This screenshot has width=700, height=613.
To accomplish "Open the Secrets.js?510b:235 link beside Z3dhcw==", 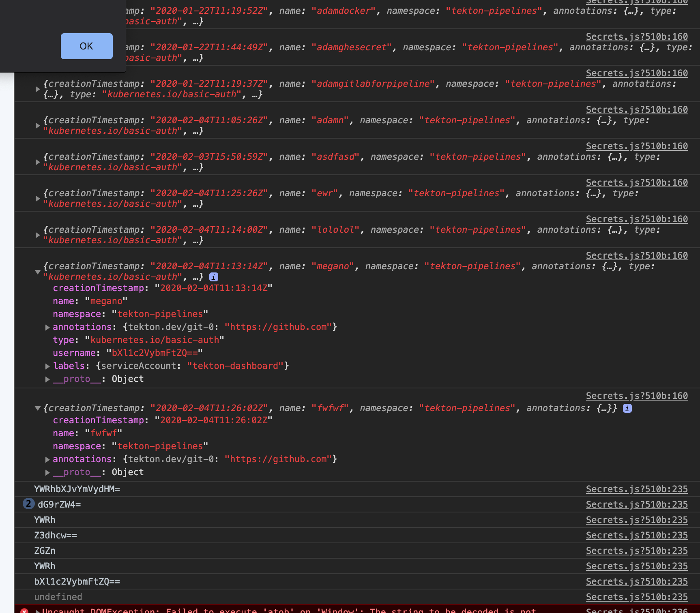I will tap(637, 535).
